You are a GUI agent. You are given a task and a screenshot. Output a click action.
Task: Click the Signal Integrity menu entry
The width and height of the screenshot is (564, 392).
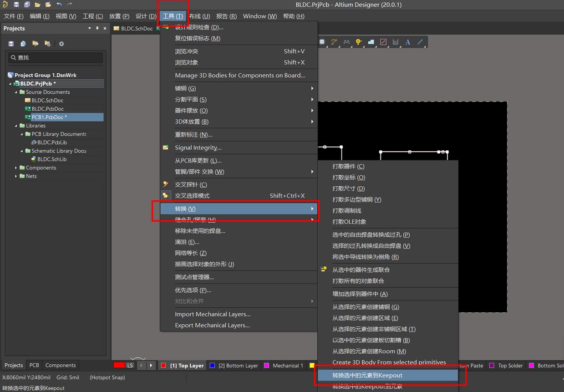[239, 148]
